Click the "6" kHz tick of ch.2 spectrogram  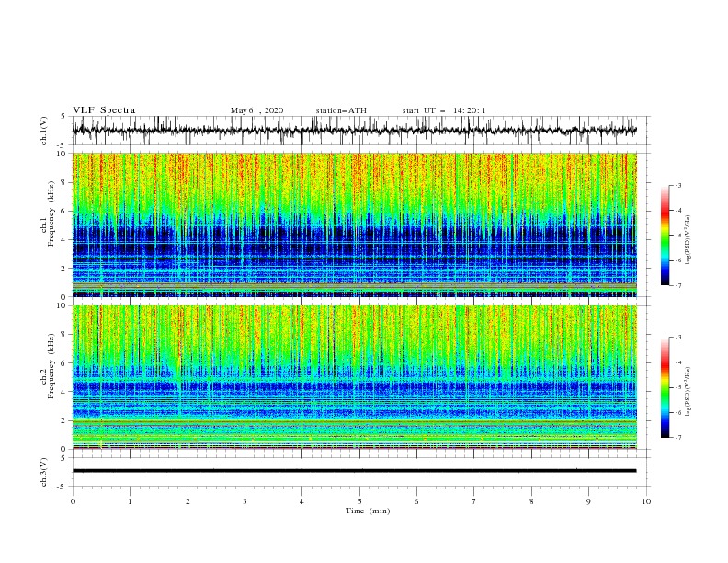tap(64, 363)
